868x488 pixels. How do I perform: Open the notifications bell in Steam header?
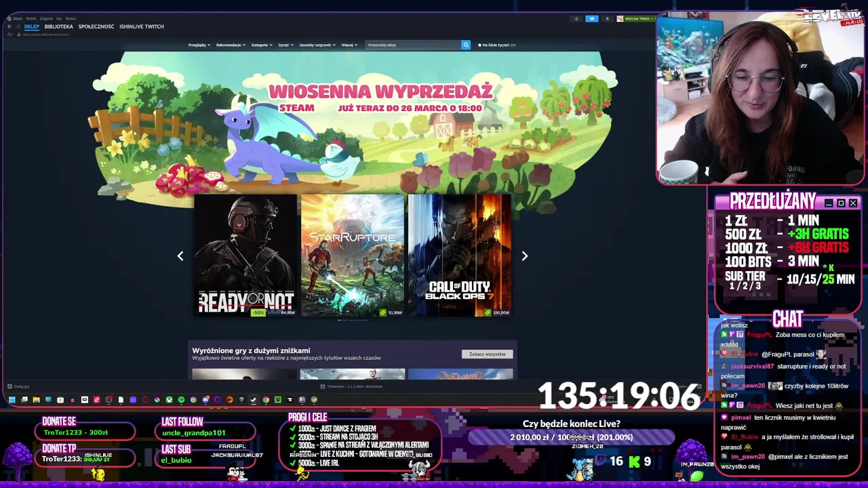pyautogui.click(x=608, y=18)
